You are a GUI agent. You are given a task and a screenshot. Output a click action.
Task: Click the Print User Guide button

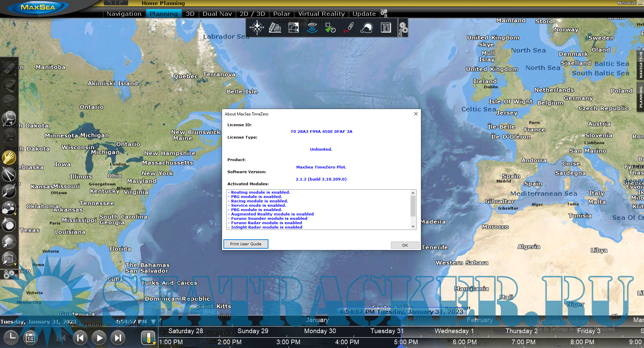(x=246, y=244)
